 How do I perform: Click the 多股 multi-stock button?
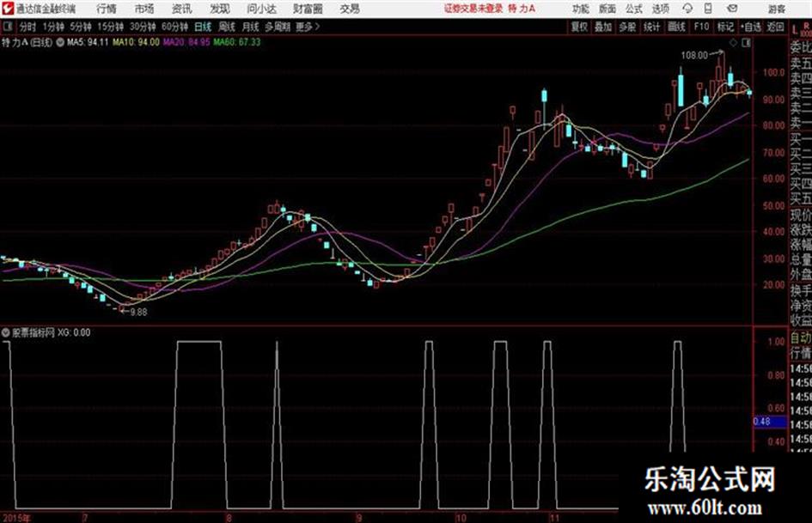coord(627,27)
